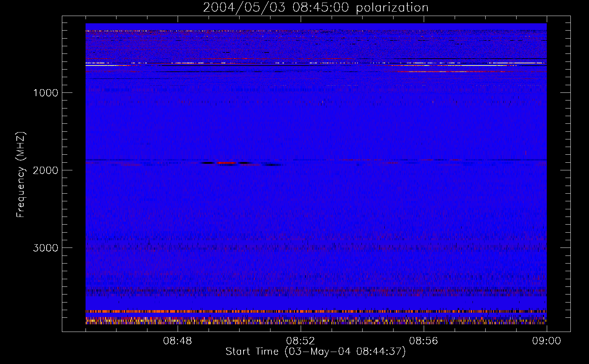Click the 3000 frequency tick label
589x364 pixels.
click(x=46, y=248)
